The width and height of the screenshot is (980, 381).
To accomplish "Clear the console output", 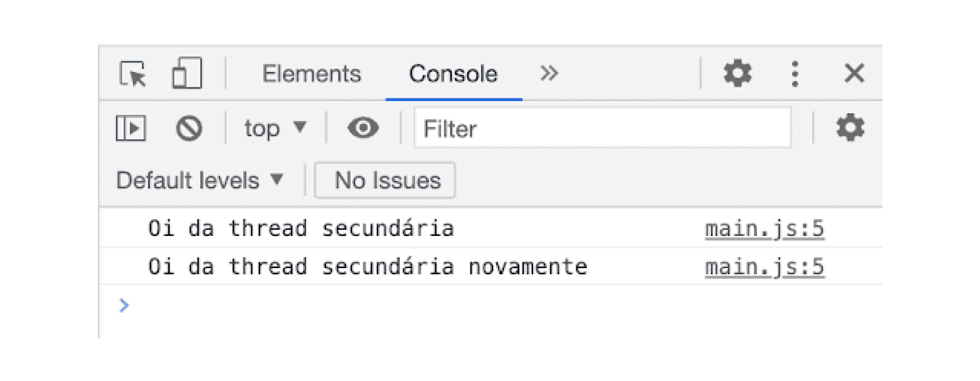I will (x=189, y=128).
